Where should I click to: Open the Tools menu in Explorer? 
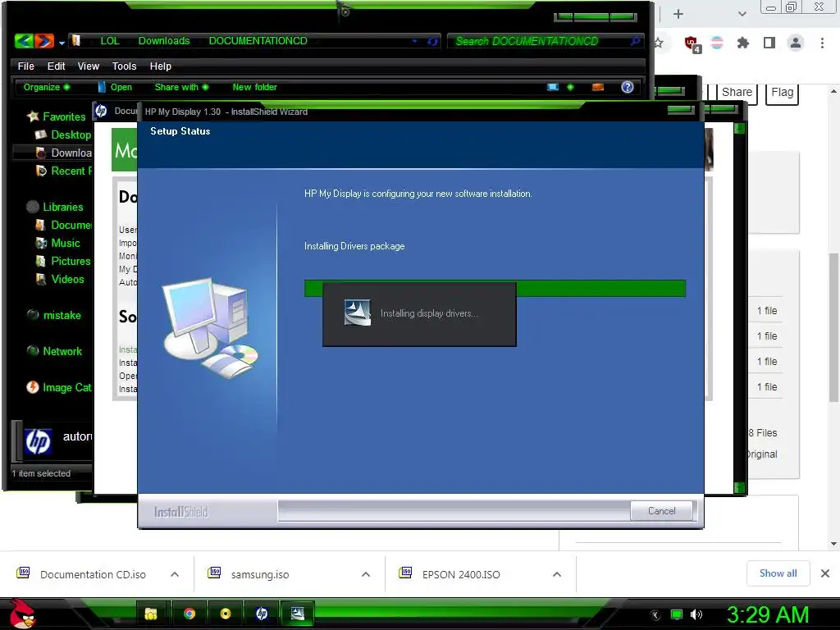coord(125,66)
